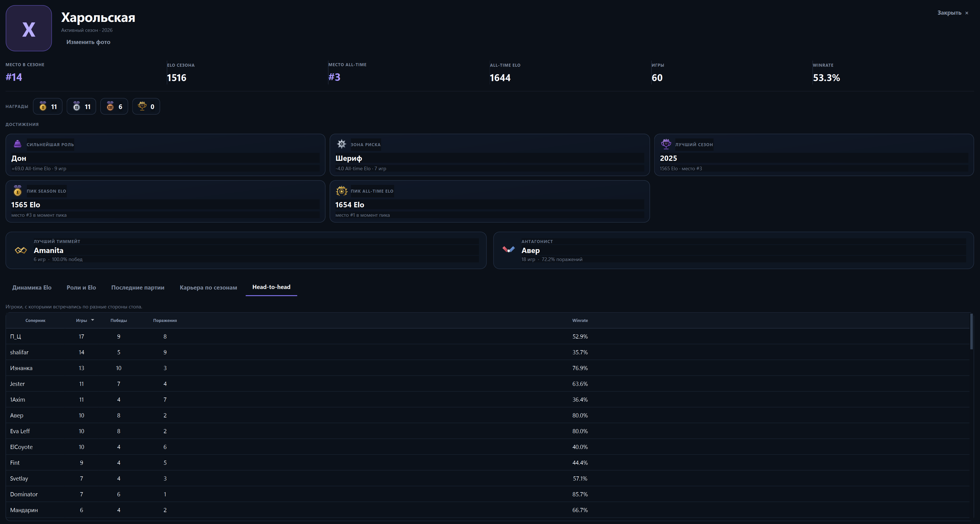Click the Amanita best teammate card
Screen dimensions: 980x524
point(246,250)
